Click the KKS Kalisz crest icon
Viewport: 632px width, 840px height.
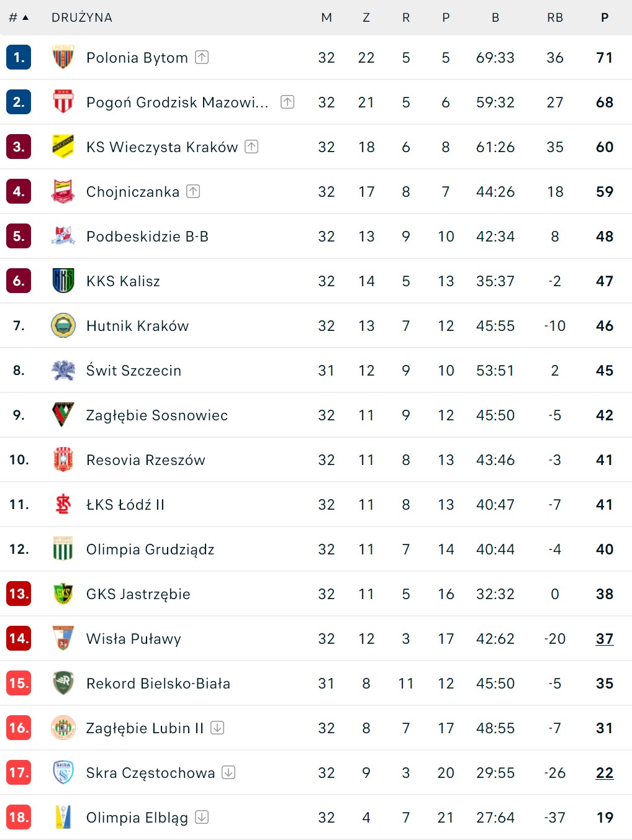tap(63, 281)
